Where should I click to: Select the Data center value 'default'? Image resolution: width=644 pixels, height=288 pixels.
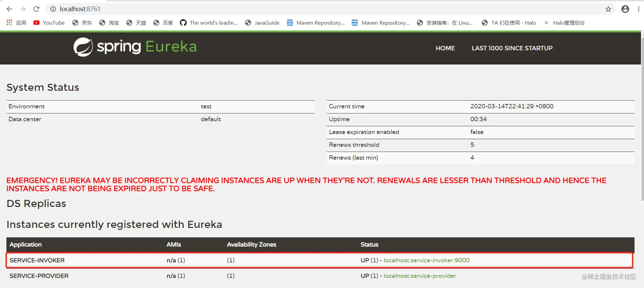(x=211, y=119)
